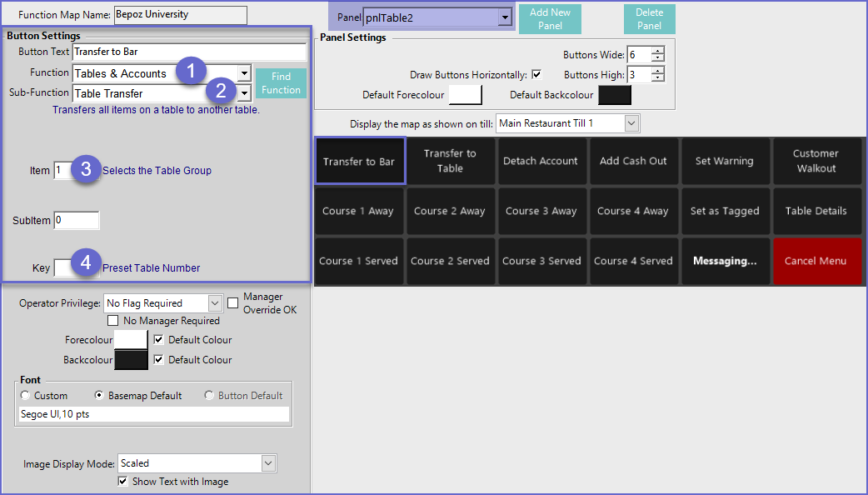Click Add New Panel button
868x495 pixels.
550,19
